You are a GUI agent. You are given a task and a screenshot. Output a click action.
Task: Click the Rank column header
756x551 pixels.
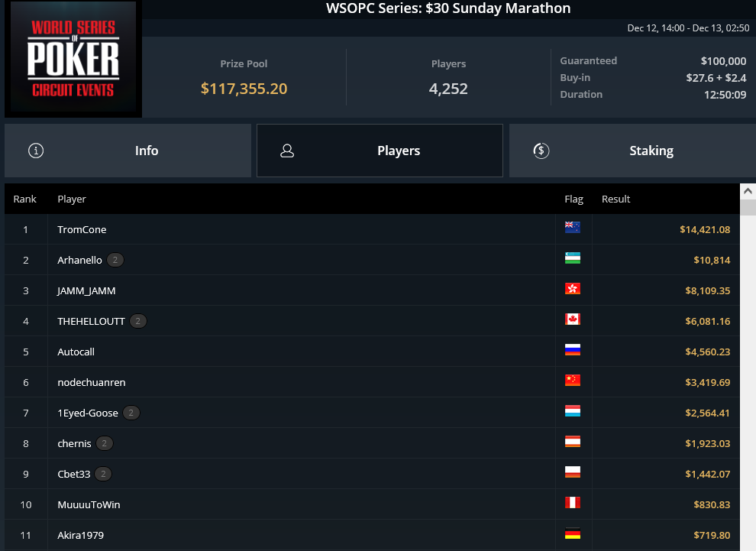coord(24,199)
